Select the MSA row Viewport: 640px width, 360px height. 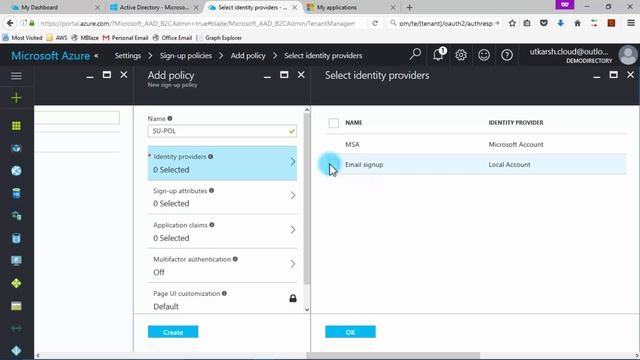[x=476, y=144]
